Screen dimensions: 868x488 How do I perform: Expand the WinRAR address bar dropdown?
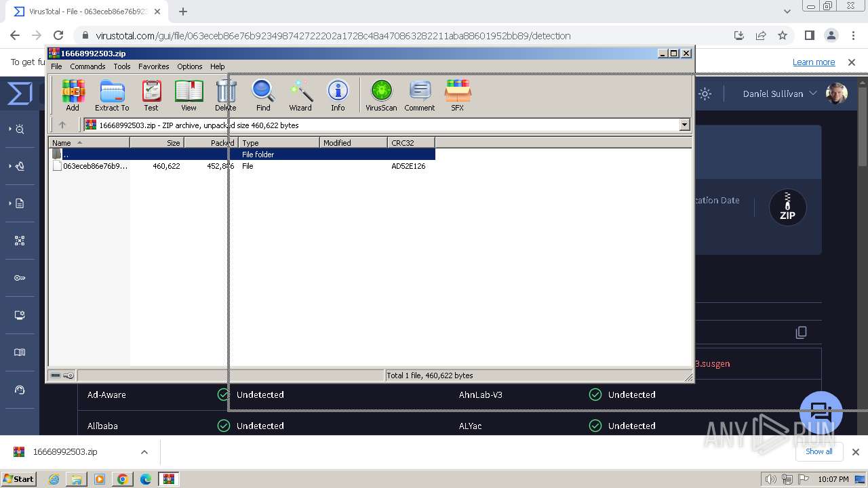684,125
